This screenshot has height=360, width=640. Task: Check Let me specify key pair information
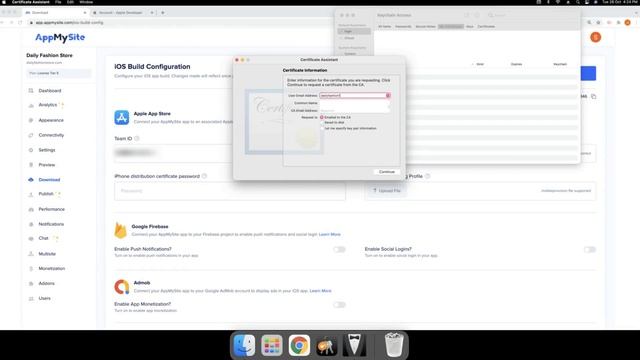click(x=322, y=128)
